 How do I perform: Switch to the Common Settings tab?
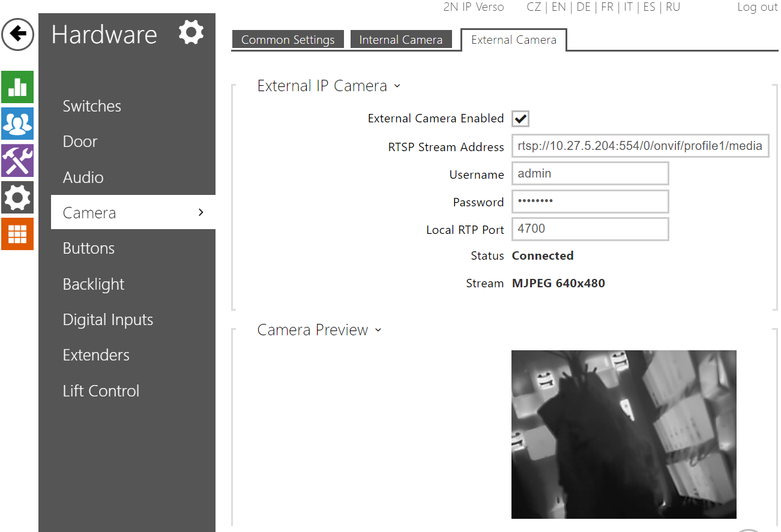pos(288,40)
